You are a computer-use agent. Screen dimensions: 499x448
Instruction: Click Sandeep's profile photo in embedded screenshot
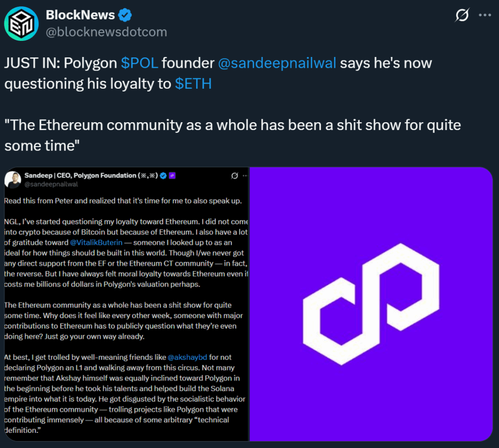click(13, 179)
